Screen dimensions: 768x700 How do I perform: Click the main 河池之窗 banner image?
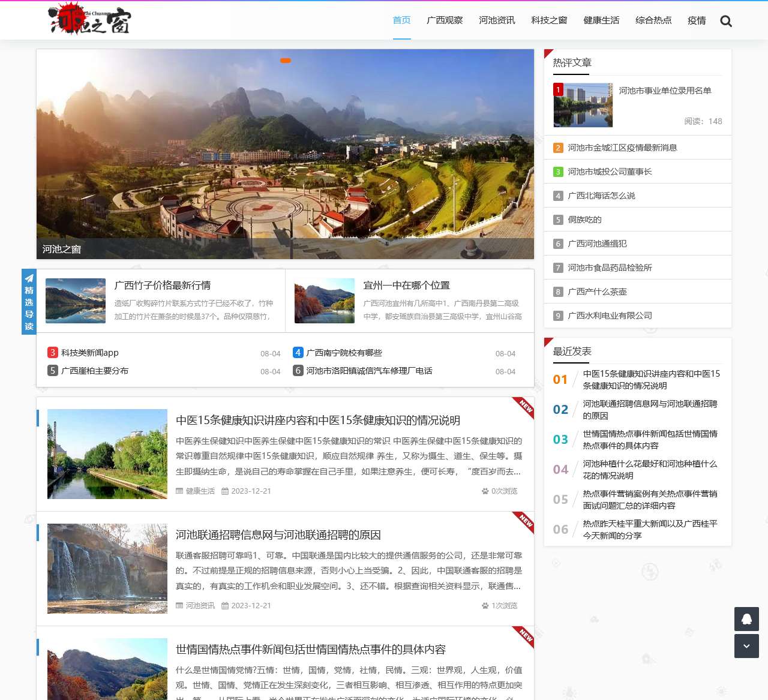285,154
